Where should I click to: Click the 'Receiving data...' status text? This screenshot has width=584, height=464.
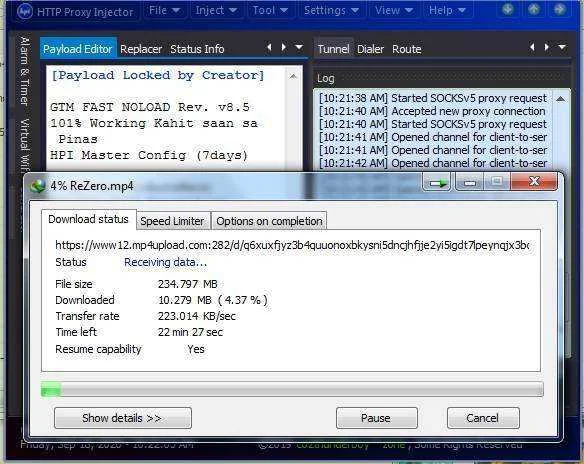coord(166,262)
